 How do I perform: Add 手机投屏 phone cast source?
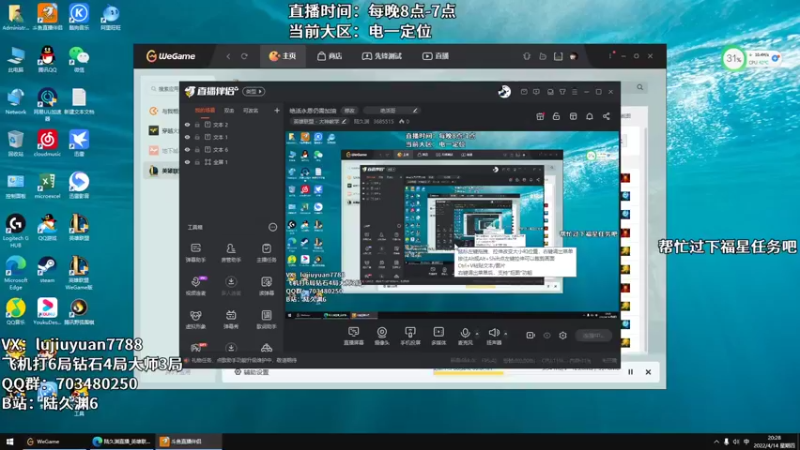[x=410, y=336]
